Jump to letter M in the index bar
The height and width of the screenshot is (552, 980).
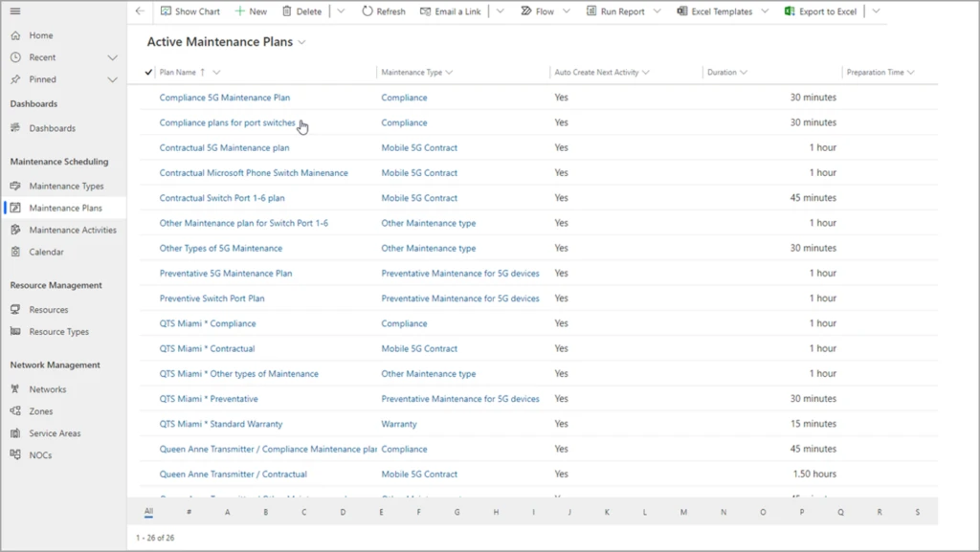tap(683, 512)
